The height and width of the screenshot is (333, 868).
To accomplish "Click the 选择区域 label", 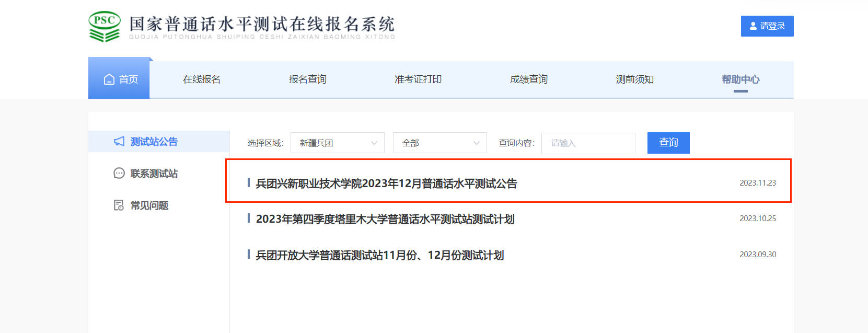I will pyautogui.click(x=265, y=143).
